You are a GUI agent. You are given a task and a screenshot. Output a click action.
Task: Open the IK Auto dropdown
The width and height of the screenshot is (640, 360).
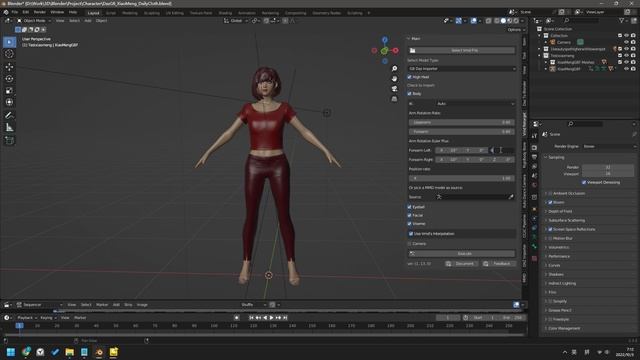point(476,104)
